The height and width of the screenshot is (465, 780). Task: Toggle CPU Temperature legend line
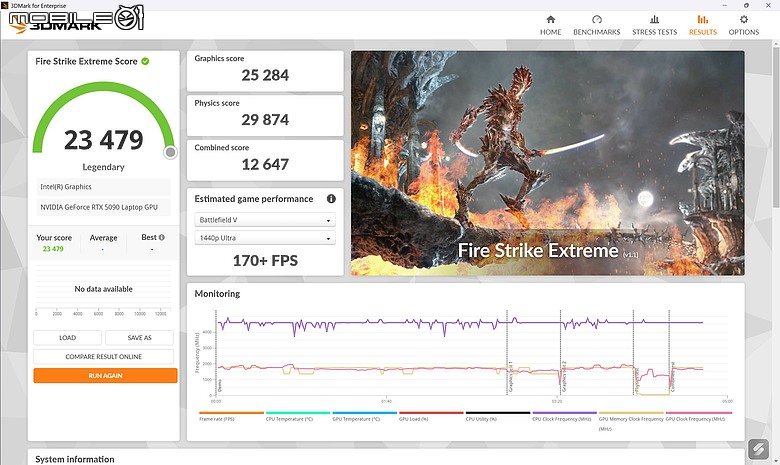(x=297, y=416)
